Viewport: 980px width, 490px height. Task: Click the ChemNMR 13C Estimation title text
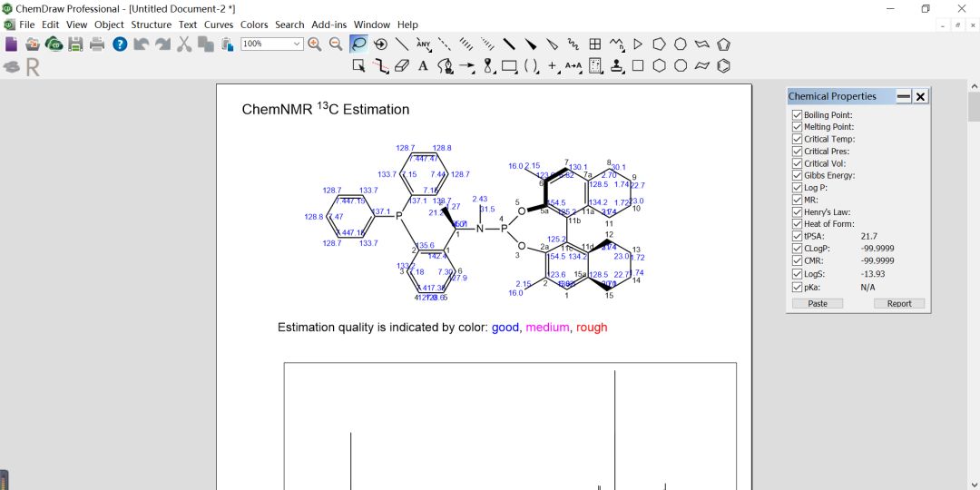[x=326, y=109]
